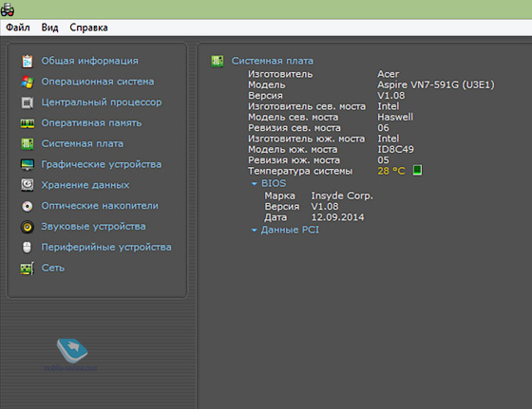Screen dimensions: 532x409
Task: Click the southbridge revision value 05
Action: click(383, 160)
